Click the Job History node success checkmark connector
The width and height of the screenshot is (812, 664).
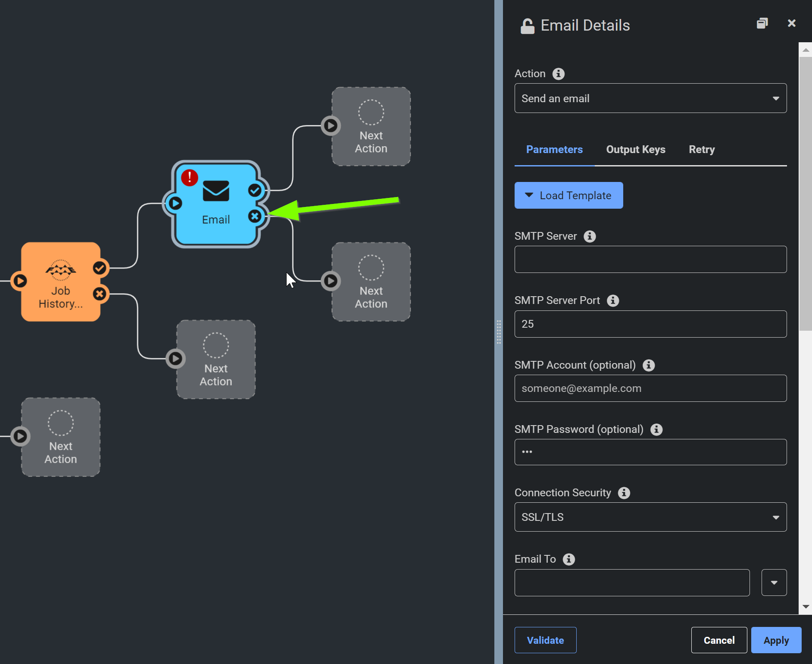(x=100, y=268)
